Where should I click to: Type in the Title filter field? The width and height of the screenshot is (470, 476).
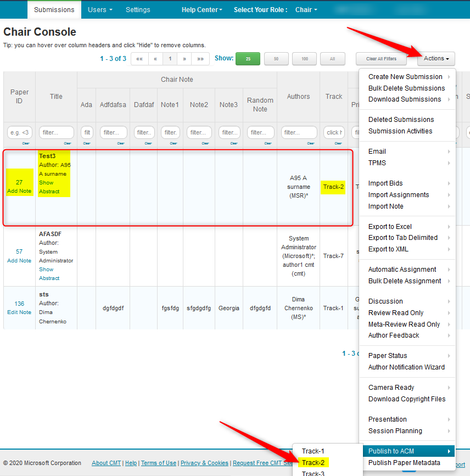pos(57,132)
